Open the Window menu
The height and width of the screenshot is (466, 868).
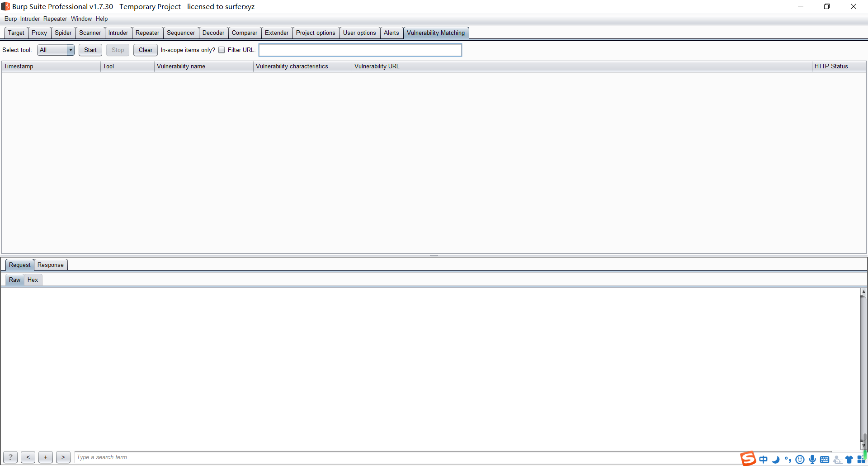pyautogui.click(x=81, y=19)
